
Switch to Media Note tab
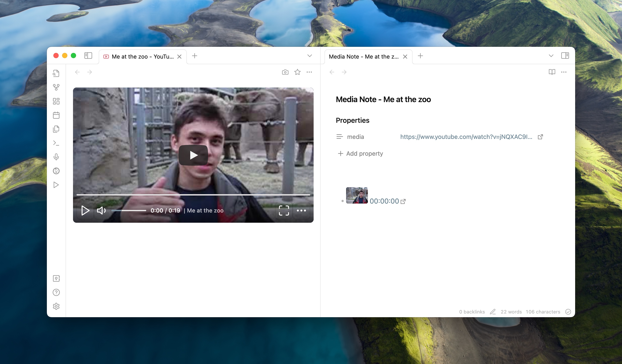364,57
